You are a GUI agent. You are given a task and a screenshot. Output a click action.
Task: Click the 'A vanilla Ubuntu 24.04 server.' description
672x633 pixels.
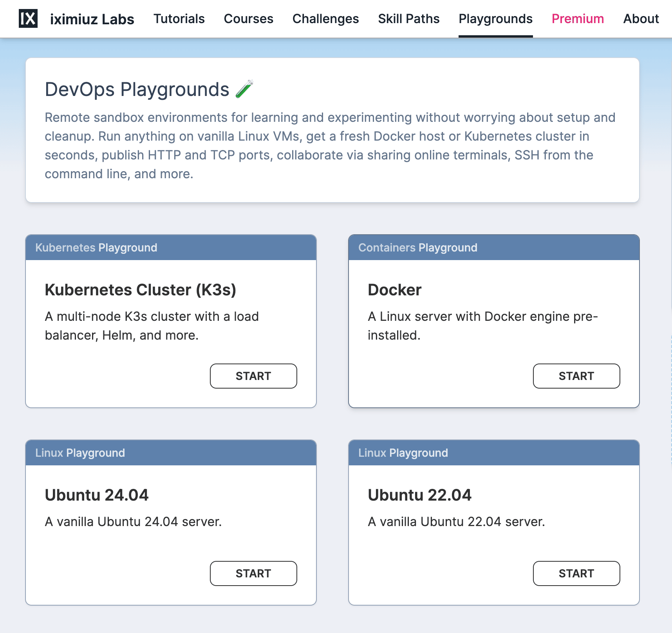coord(133,522)
